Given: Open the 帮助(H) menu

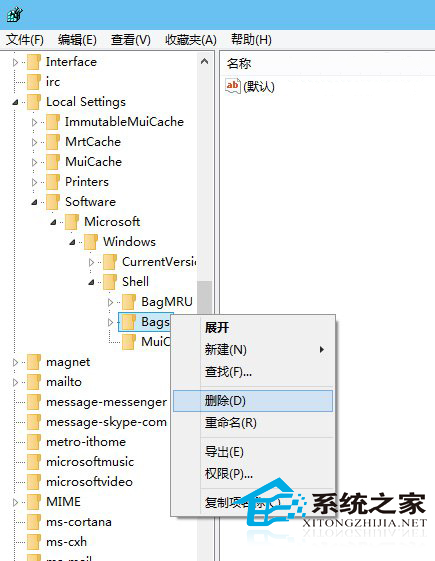Looking at the screenshot, I should tap(251, 39).
